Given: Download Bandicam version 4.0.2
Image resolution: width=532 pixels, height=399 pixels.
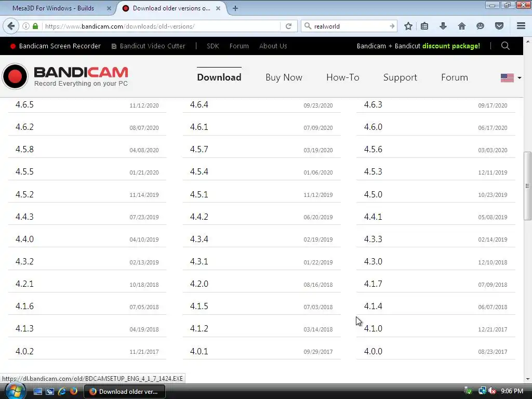Looking at the screenshot, I should pyautogui.click(x=24, y=352).
